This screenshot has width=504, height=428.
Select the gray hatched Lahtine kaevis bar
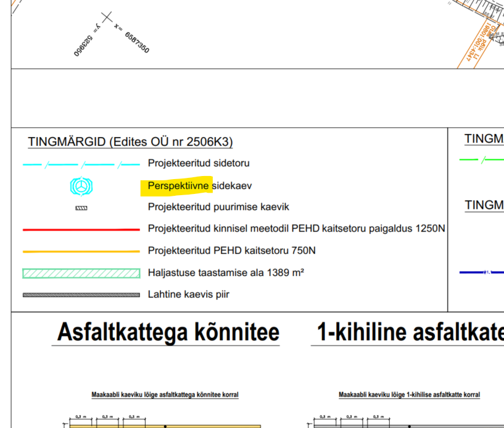[x=81, y=295]
